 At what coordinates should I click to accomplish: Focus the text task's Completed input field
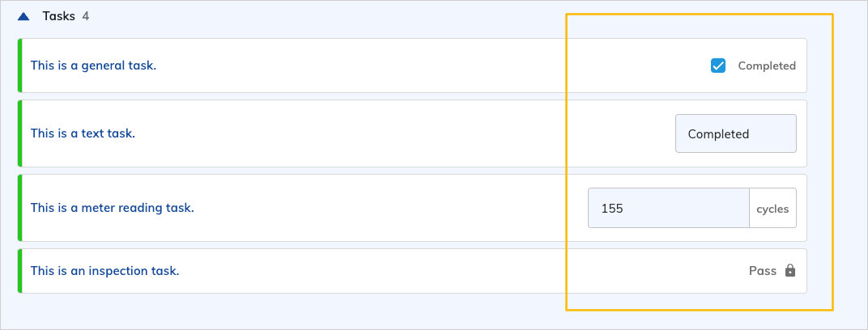[735, 133]
